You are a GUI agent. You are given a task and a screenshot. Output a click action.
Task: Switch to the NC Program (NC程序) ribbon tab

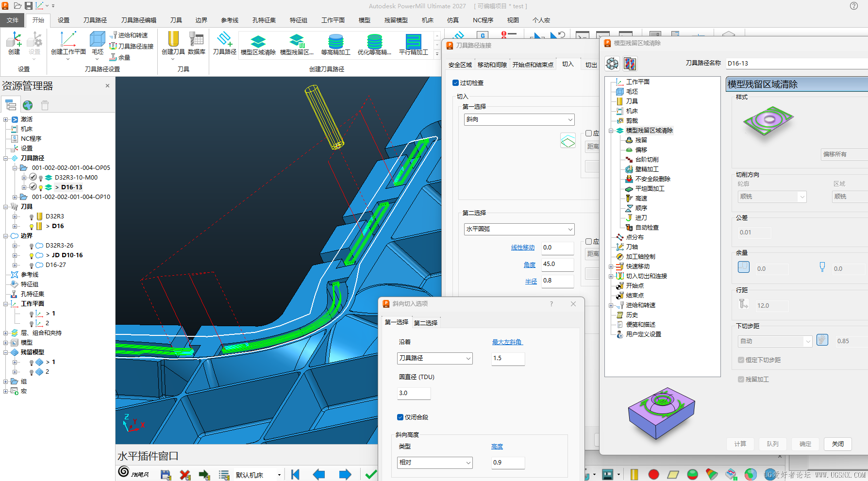tap(483, 20)
